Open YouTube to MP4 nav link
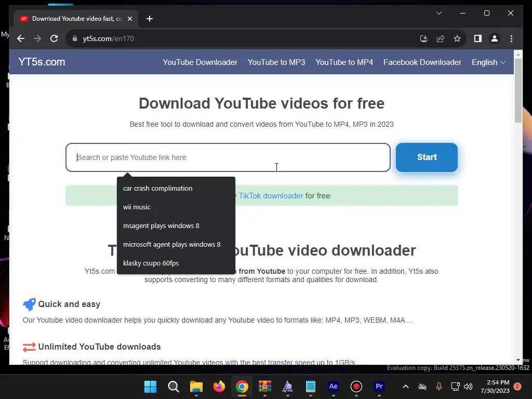 pyautogui.click(x=344, y=62)
